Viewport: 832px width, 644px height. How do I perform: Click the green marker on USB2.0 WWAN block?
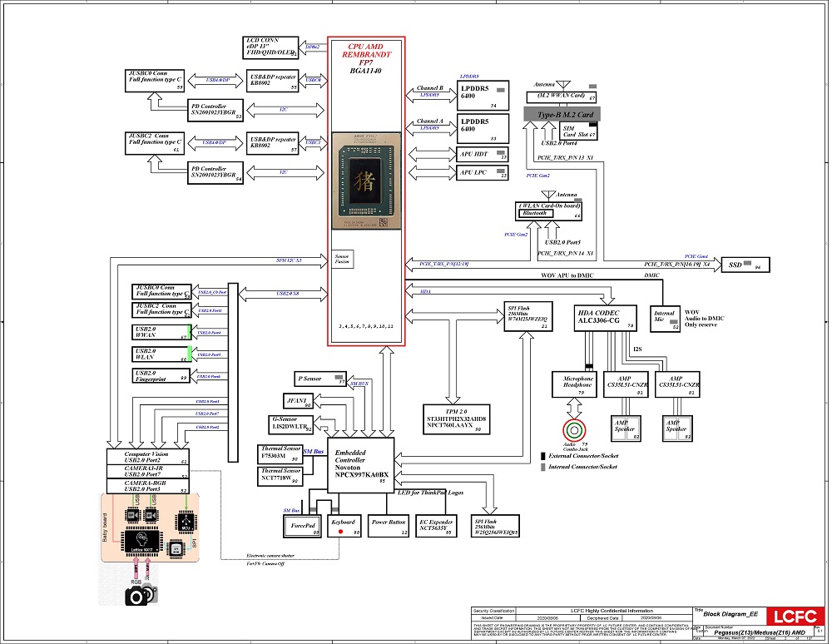click(190, 332)
